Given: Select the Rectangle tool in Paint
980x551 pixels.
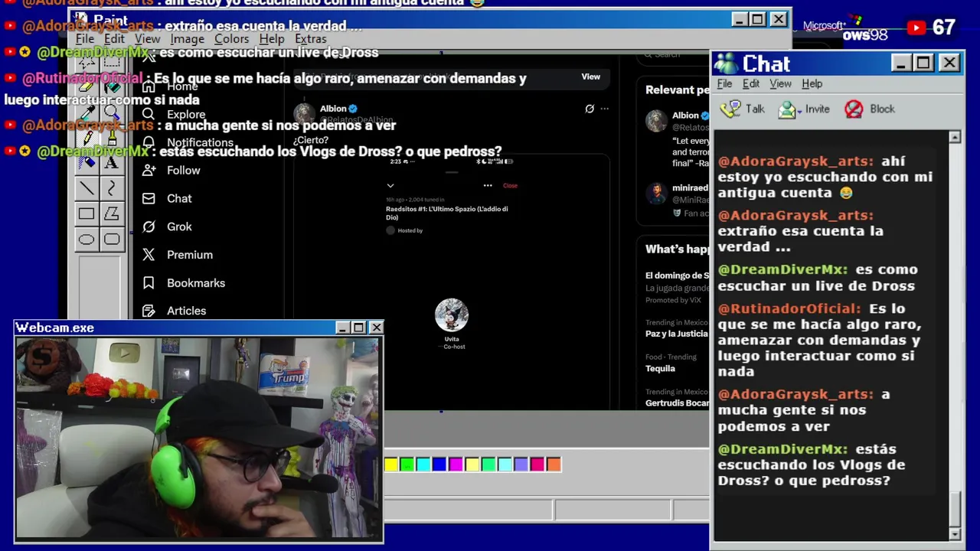Looking at the screenshot, I should [87, 214].
